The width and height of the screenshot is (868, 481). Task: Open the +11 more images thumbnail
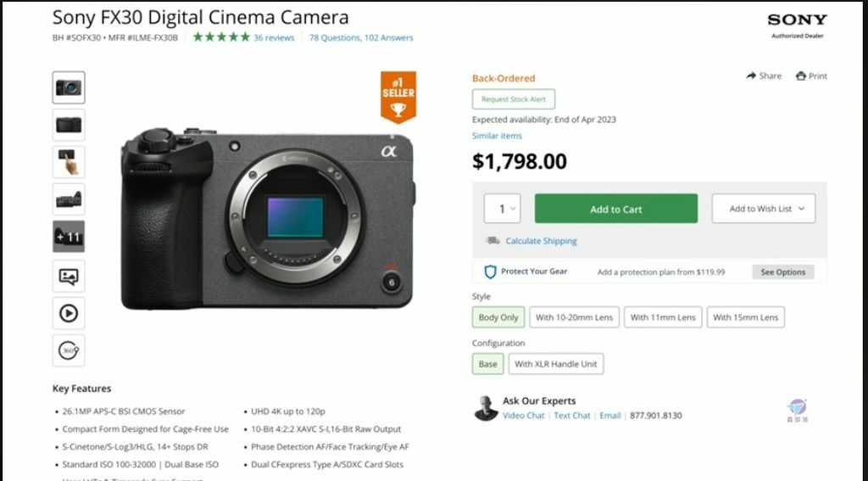click(x=69, y=237)
